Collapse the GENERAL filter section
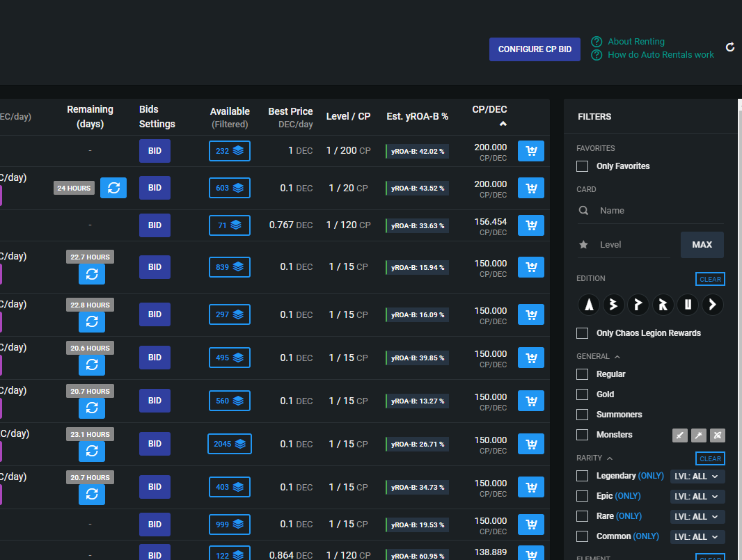 pos(598,356)
